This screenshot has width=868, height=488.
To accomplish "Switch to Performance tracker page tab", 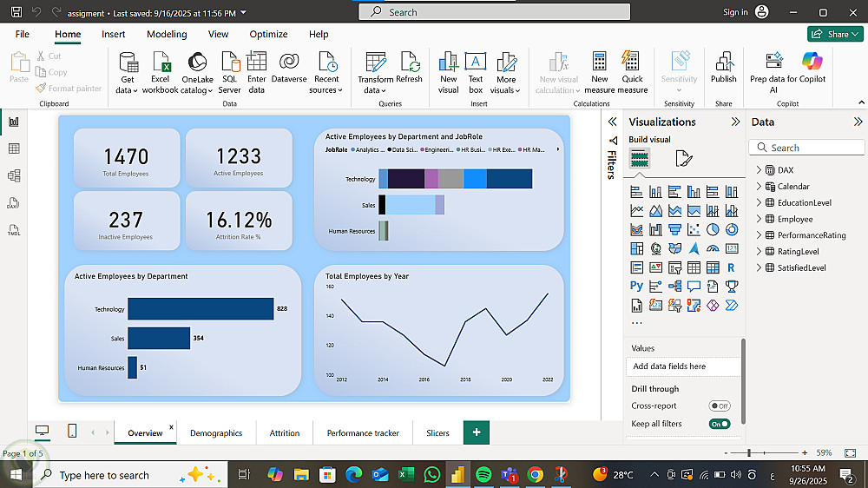I will [363, 433].
